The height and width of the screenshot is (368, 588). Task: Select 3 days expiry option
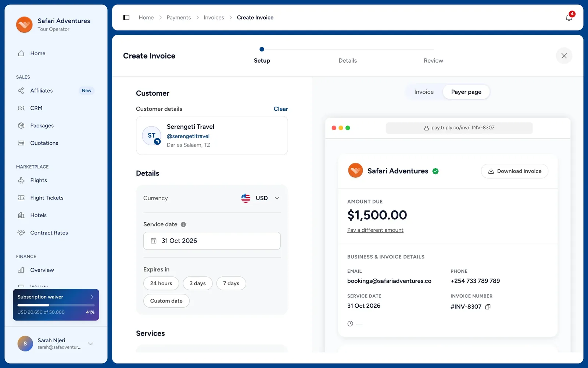click(x=198, y=283)
